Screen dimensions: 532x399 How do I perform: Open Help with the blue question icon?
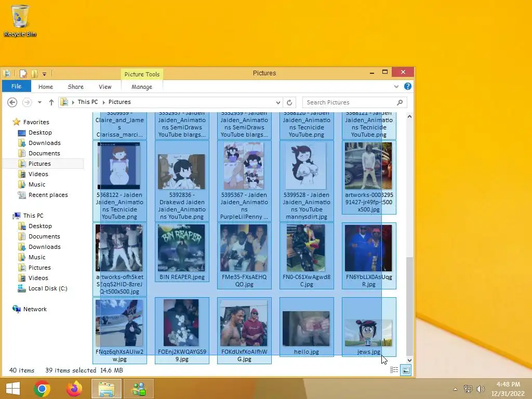[x=407, y=87]
